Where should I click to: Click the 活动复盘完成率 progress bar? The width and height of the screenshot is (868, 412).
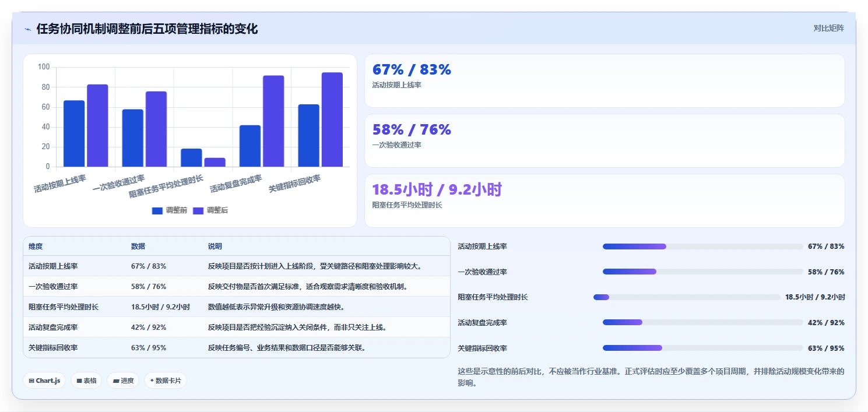(702, 322)
